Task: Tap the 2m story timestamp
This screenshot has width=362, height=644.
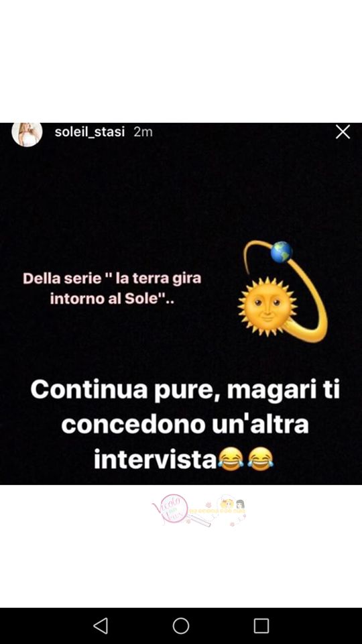Action: coord(143,132)
